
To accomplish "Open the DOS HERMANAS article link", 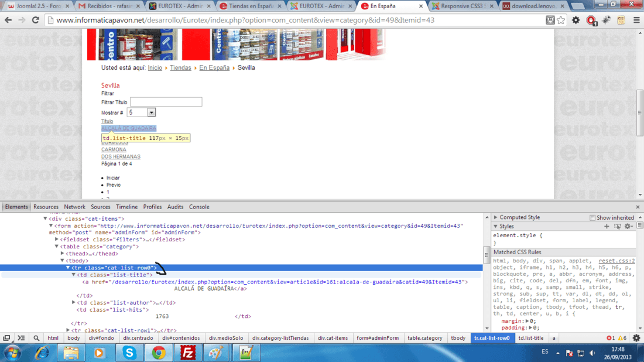I will 121,156.
